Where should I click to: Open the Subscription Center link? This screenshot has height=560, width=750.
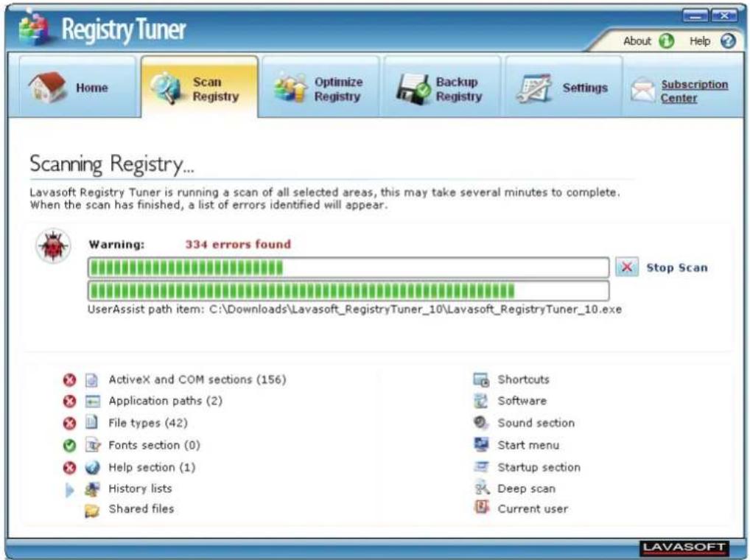(x=694, y=91)
